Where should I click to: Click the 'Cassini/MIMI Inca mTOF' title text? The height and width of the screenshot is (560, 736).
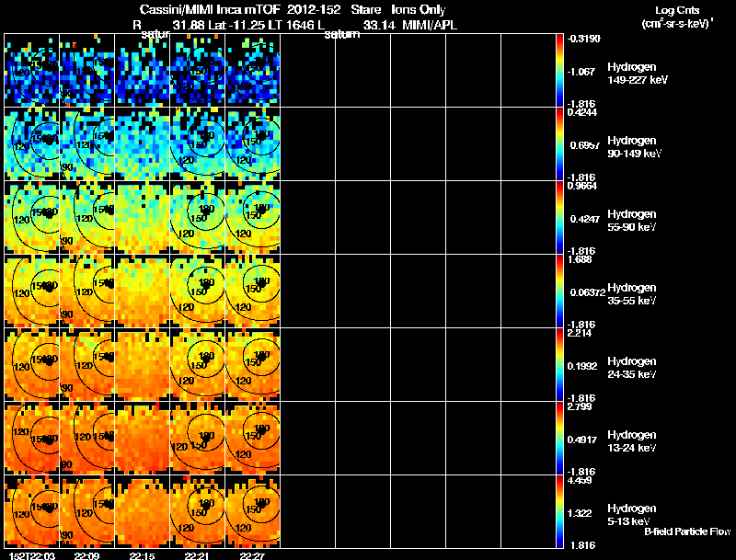(x=210, y=9)
